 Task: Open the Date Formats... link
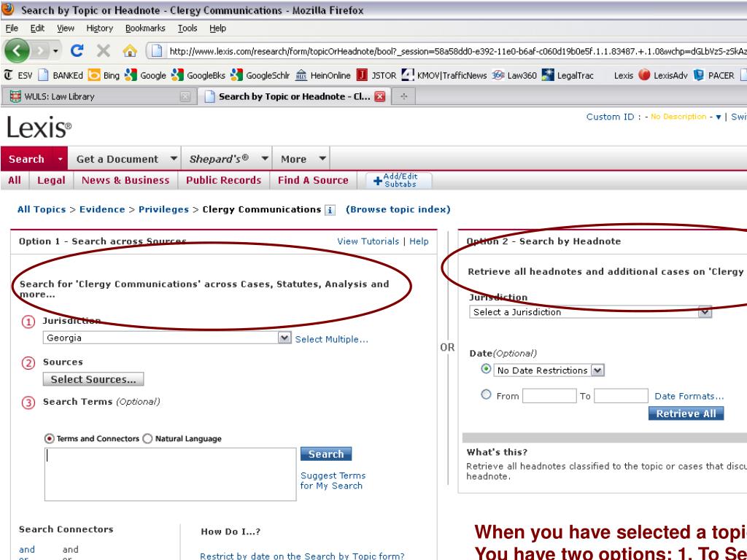(x=689, y=396)
